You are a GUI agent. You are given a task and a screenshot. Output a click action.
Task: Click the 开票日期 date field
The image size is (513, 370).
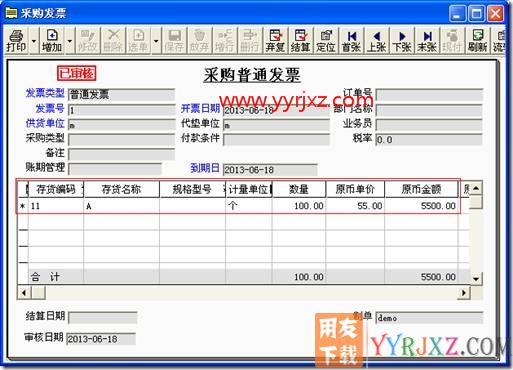click(276, 110)
